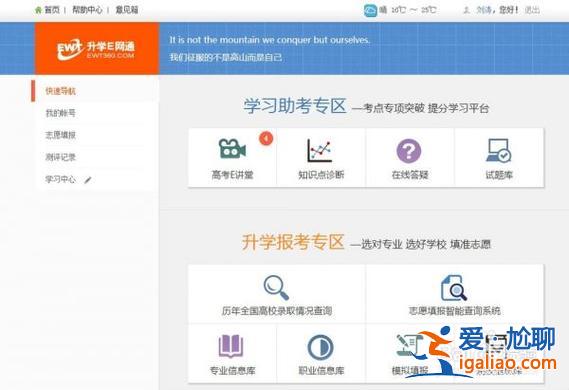The image size is (569, 390).
Task: Click the 专业信息库 label
Action: click(232, 371)
